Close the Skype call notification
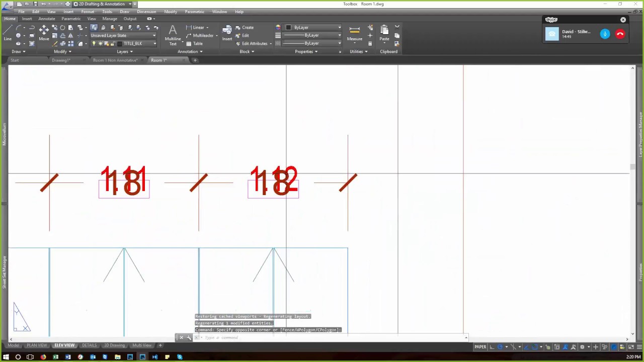This screenshot has width=644, height=362. 623,20
